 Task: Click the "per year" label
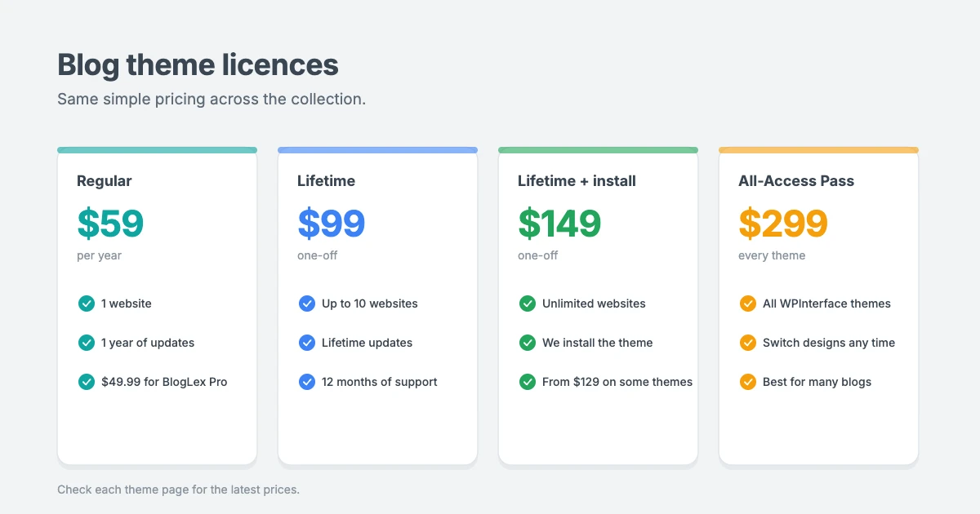(99, 255)
